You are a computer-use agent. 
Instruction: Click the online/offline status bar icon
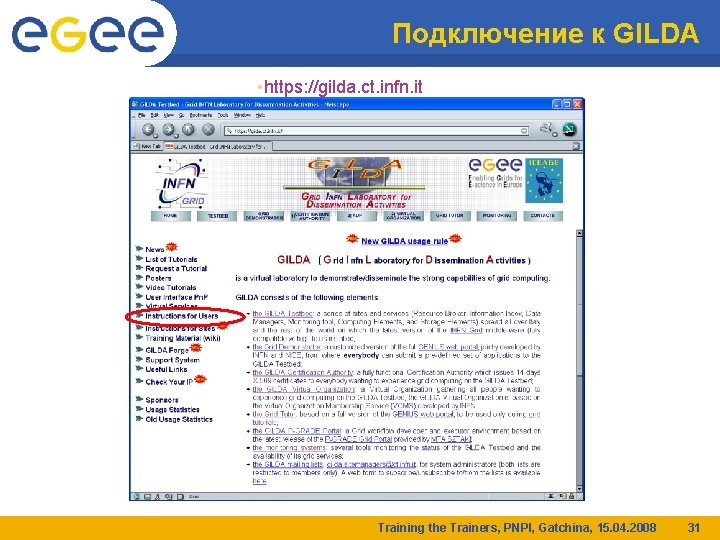(x=550, y=496)
